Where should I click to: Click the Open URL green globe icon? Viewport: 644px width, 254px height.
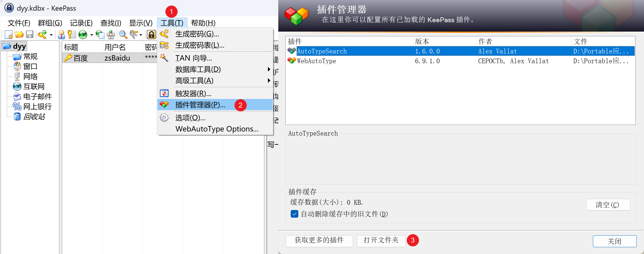click(83, 35)
